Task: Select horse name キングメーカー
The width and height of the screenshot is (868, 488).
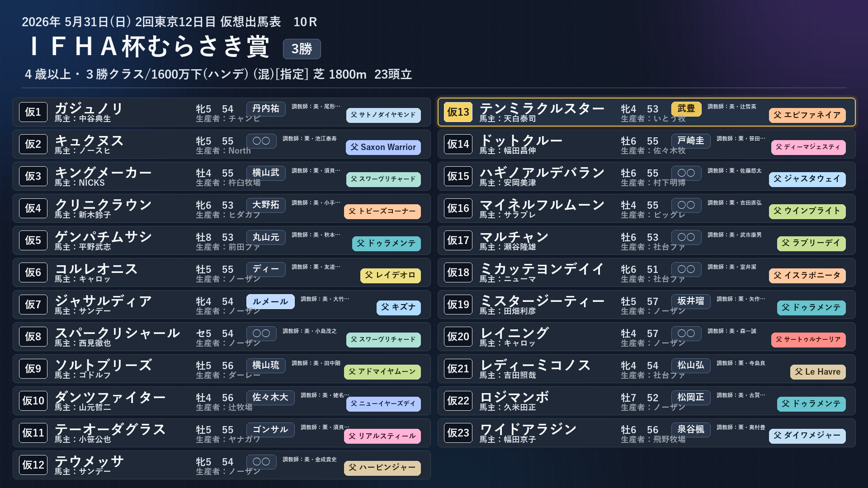Action: [x=103, y=173]
